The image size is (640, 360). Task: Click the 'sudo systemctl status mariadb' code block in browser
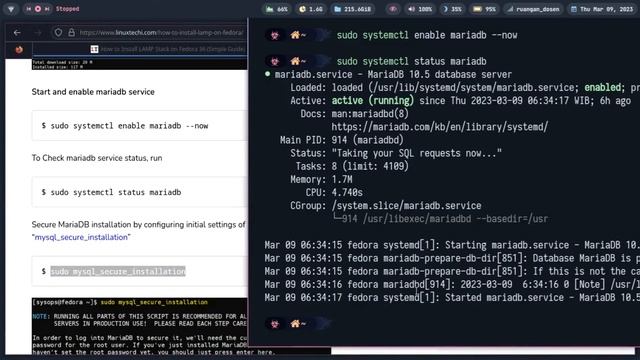[x=140, y=192]
